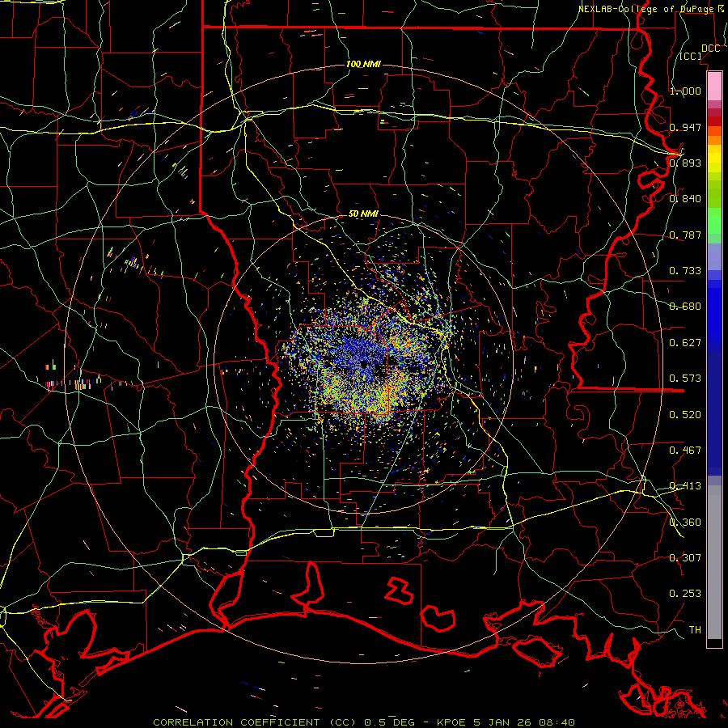The image size is (728, 728).
Task: Click the DCC label above color scale
Action: 710,49
